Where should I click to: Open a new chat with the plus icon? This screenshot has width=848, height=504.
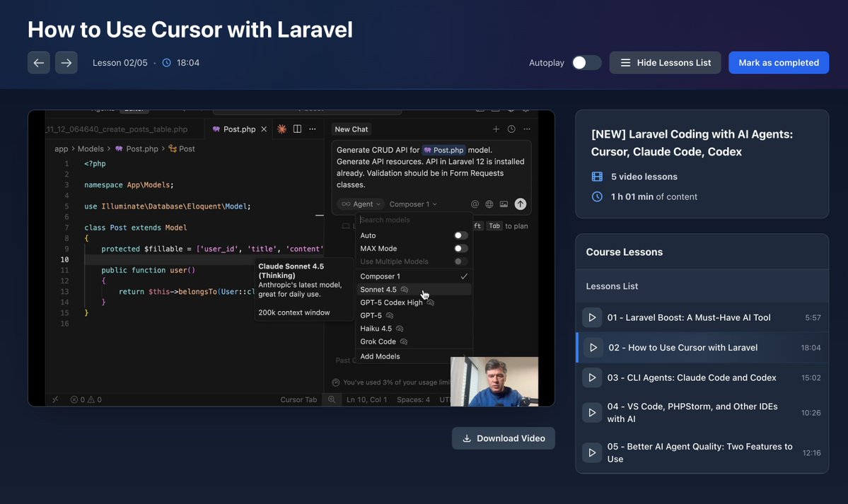click(496, 129)
